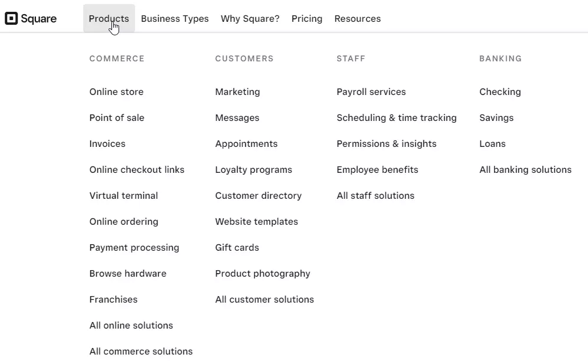Select the Invoices link
The image size is (588, 364).
point(107,144)
